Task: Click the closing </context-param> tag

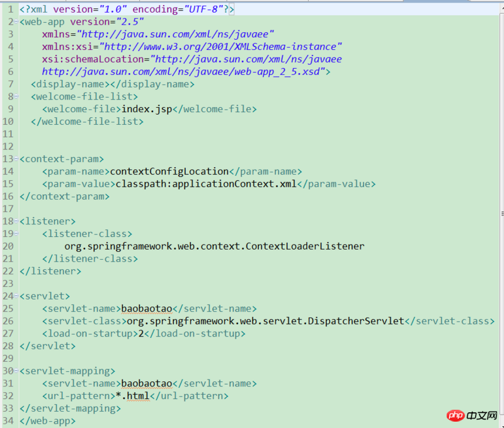Action: click(x=65, y=197)
